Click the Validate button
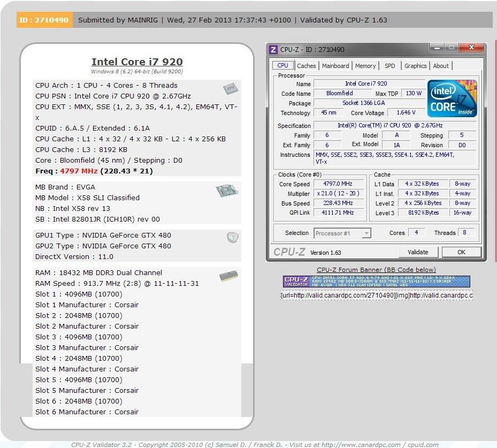 [x=418, y=252]
